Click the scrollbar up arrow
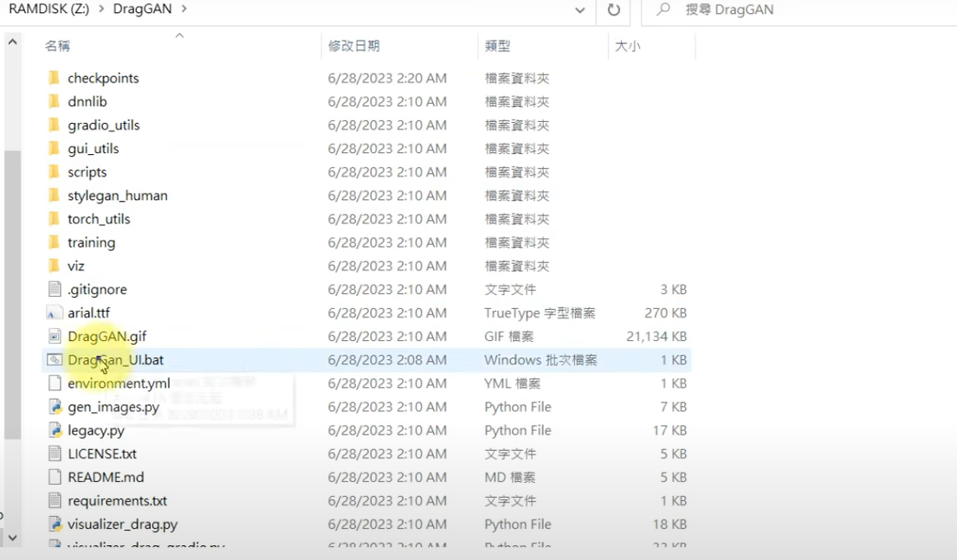957x560 pixels. (x=12, y=42)
